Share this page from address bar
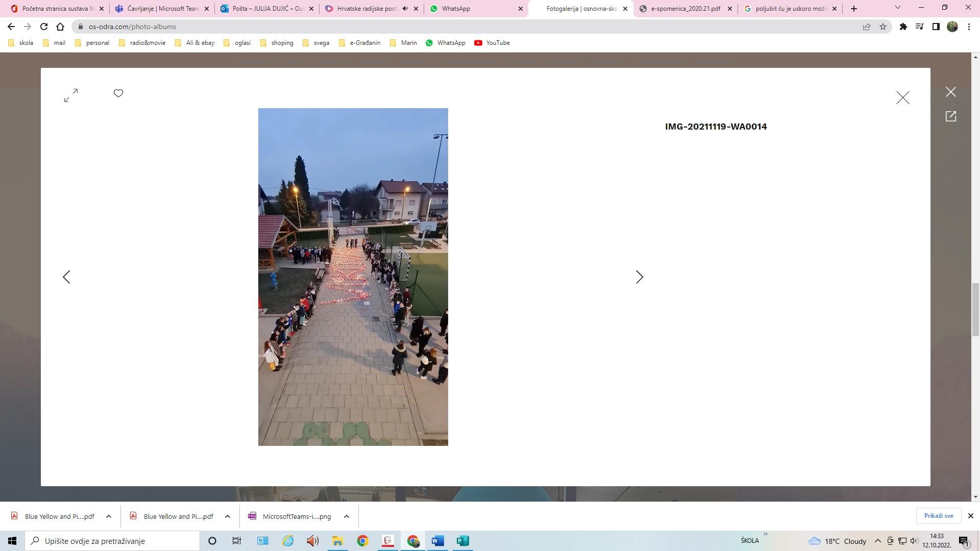The image size is (980, 551). [867, 27]
